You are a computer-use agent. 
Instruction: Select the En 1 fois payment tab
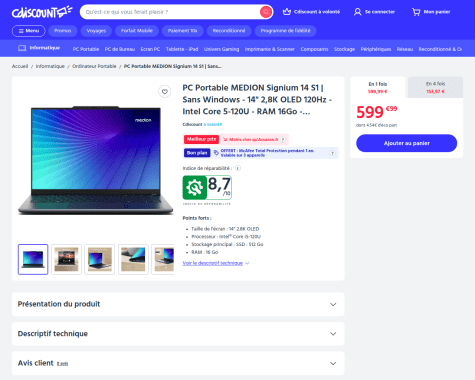coord(378,87)
